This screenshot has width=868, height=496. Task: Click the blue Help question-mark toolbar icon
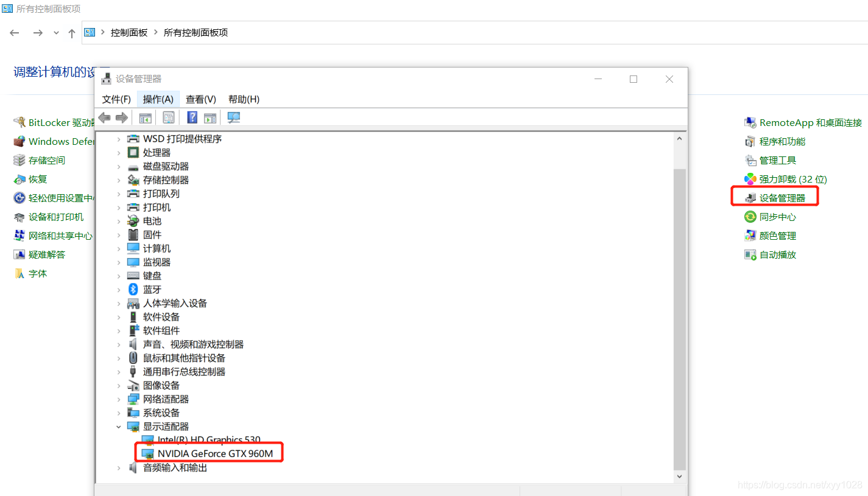192,117
